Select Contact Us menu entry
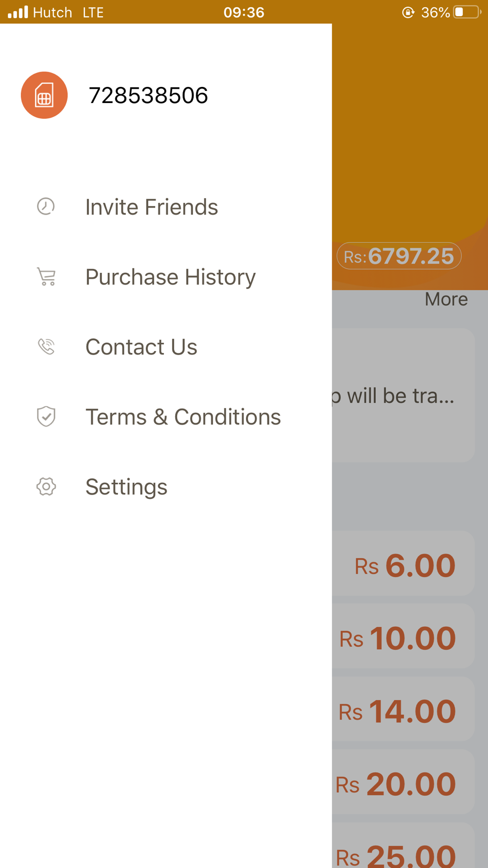Viewport: 488px width, 868px height. (141, 347)
